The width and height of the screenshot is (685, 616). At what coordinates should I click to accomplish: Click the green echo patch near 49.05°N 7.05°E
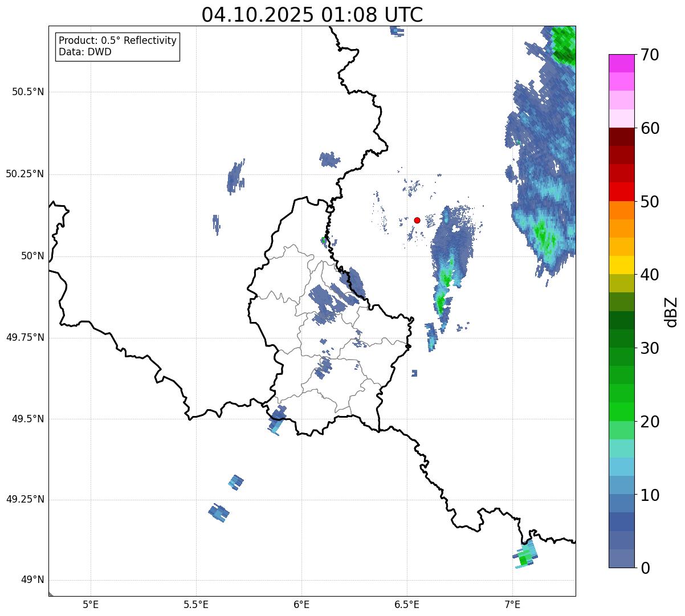coord(526,555)
